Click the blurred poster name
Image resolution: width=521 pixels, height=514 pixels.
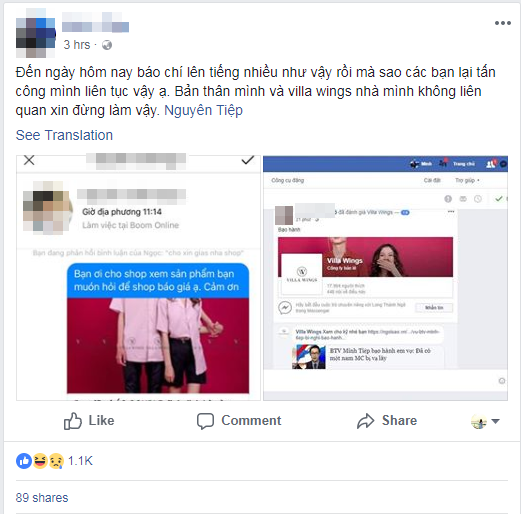point(95,22)
